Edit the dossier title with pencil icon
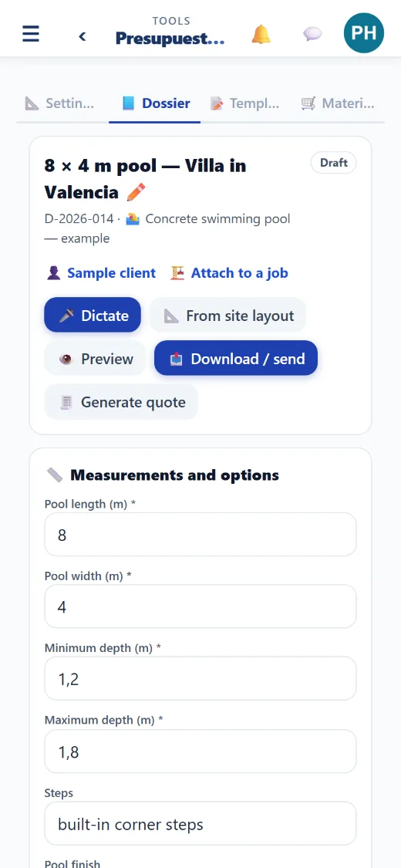401x868 pixels. 136,193
